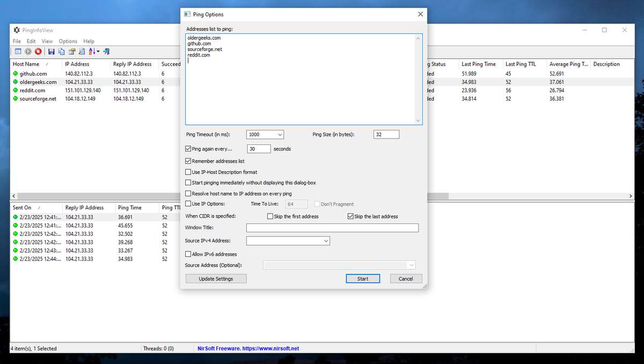Uncheck 'Skip the last address'
This screenshot has height=364, width=644.
point(351,216)
